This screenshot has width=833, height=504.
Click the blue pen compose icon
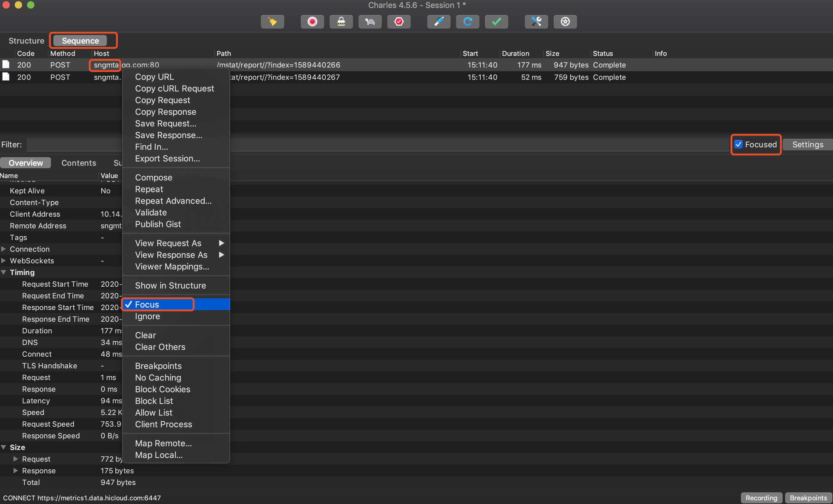(x=439, y=21)
